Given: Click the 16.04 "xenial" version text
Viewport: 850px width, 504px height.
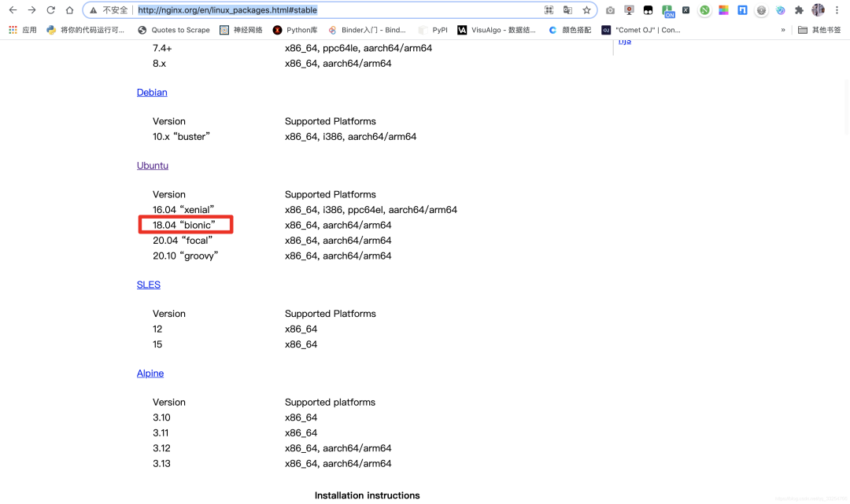Looking at the screenshot, I should pyautogui.click(x=183, y=209).
